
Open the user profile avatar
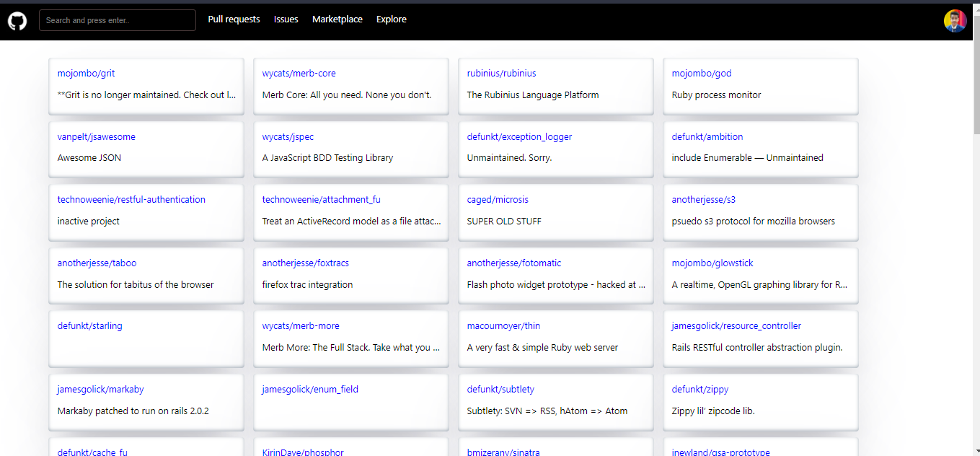(955, 21)
